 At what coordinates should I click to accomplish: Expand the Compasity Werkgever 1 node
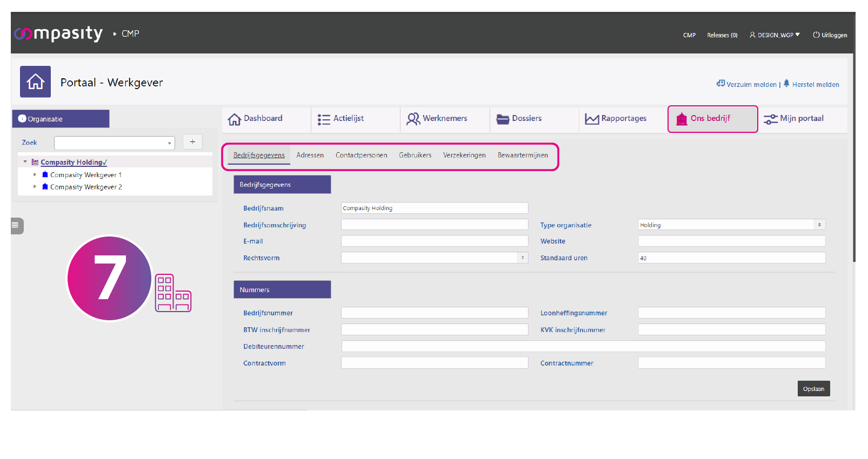point(35,174)
